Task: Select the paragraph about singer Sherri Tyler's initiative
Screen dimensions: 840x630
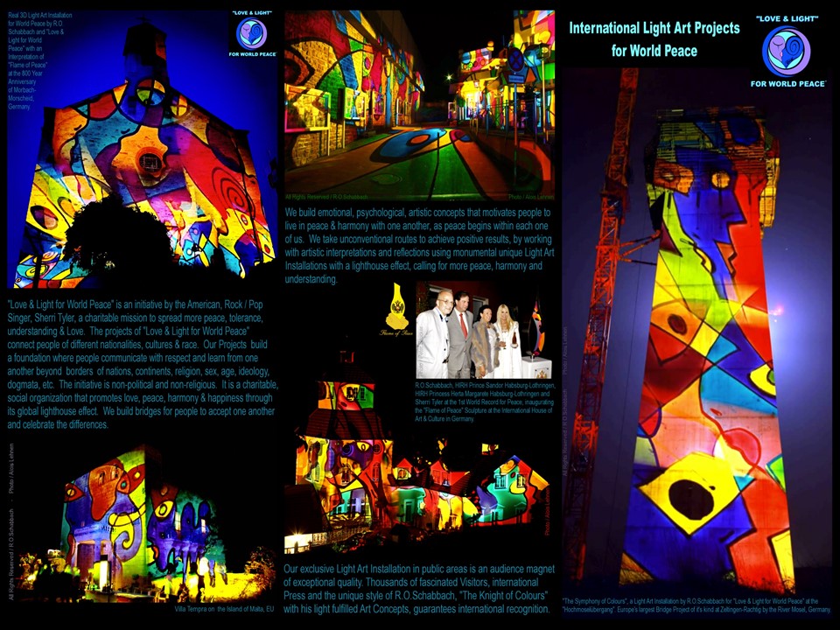Action: tap(143, 364)
